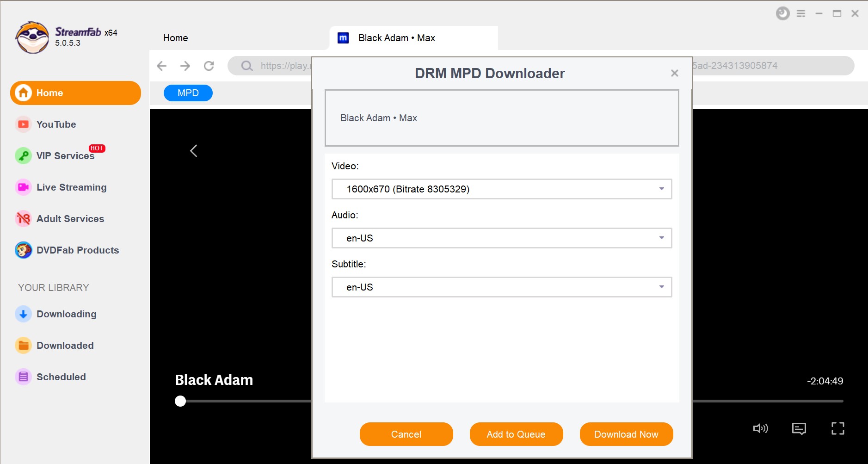Switch to the Home tab
This screenshot has width=868, height=464.
(176, 38)
